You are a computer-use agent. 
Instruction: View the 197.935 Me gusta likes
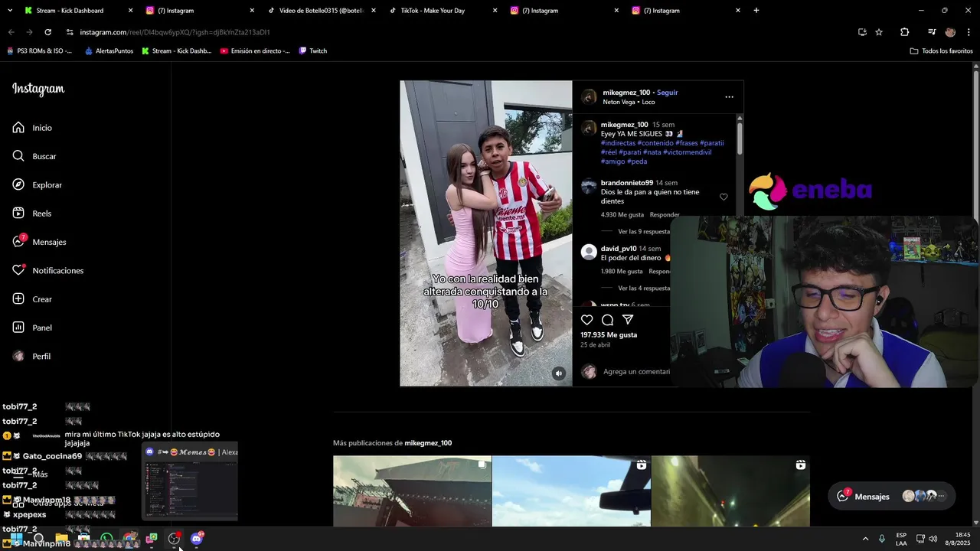609,335
